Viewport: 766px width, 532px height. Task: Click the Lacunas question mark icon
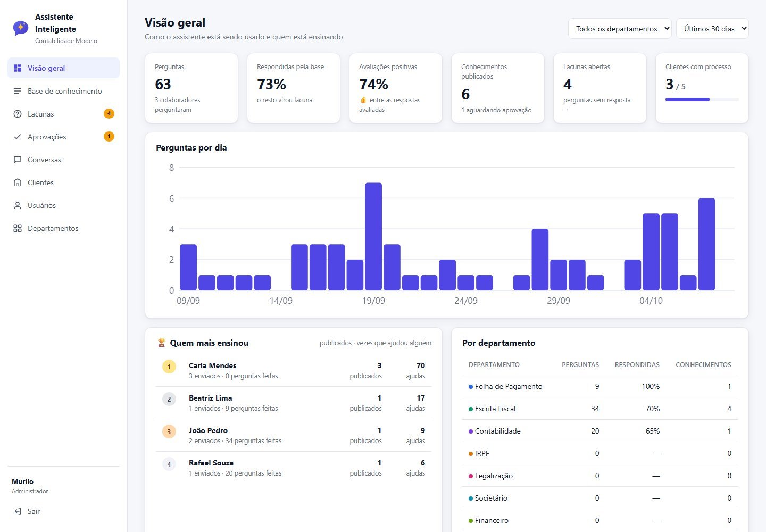coord(18,114)
